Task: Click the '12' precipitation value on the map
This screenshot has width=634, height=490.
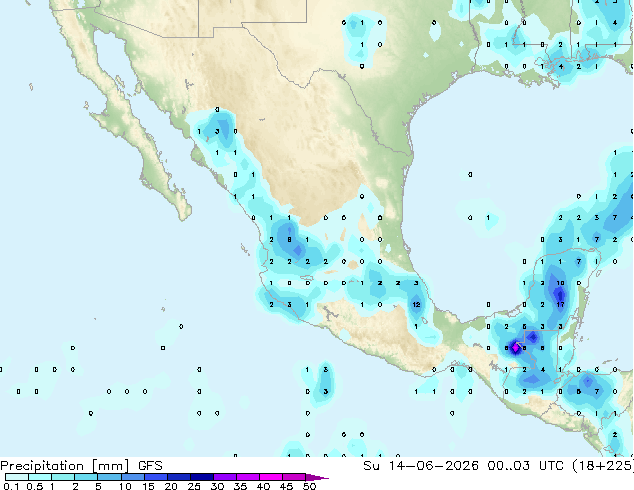Action: (416, 305)
